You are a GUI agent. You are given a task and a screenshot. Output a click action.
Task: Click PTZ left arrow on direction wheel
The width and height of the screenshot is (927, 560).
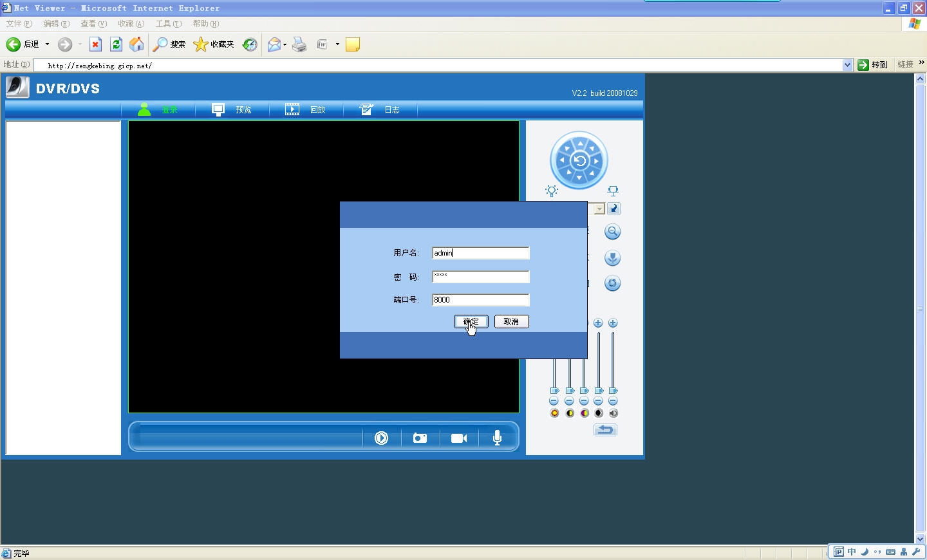pyautogui.click(x=562, y=160)
